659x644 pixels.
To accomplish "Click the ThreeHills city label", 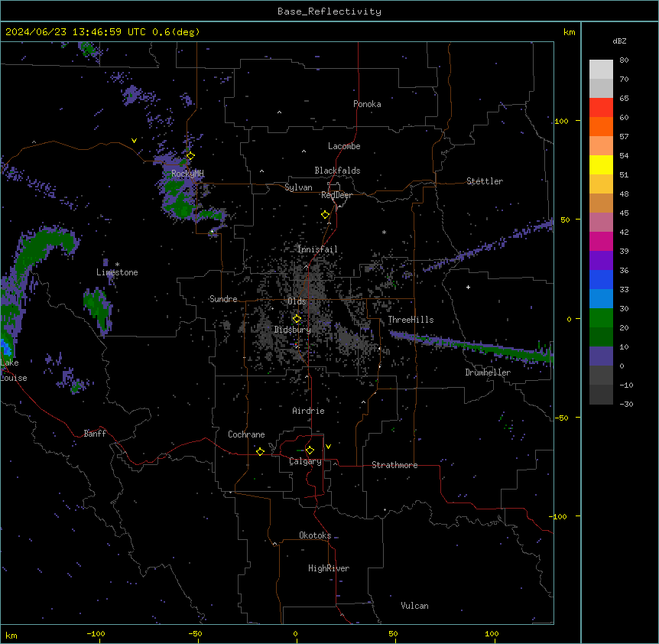I will 411,320.
